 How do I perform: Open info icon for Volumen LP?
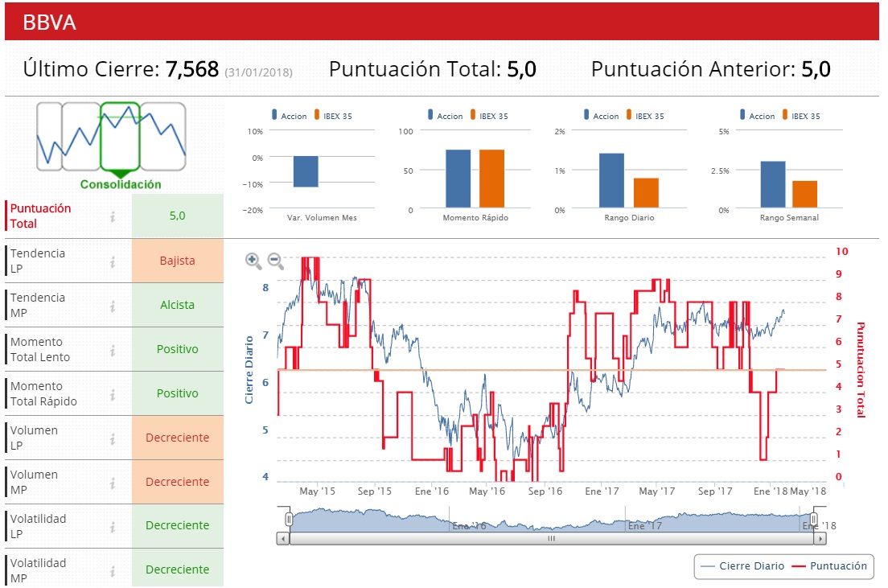(x=113, y=438)
